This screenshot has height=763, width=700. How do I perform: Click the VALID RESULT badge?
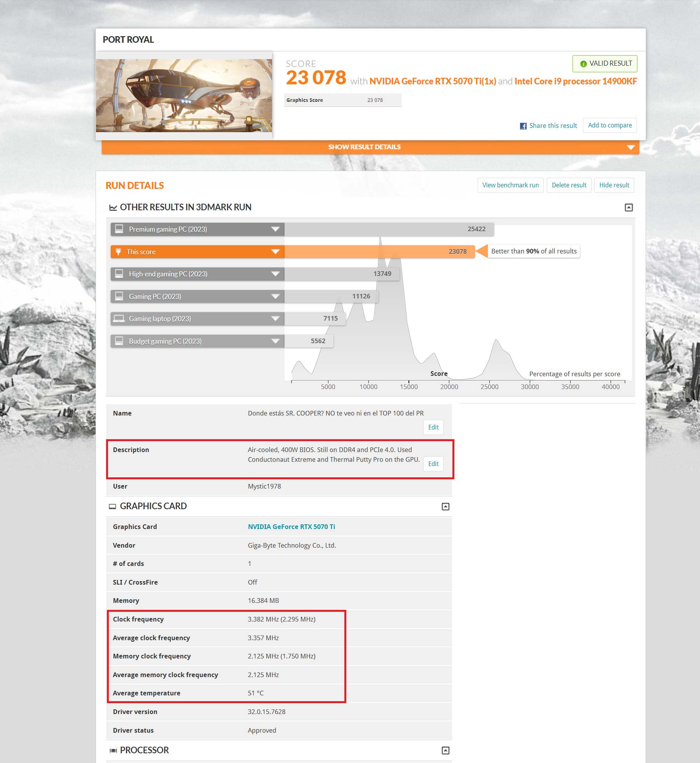[x=605, y=64]
